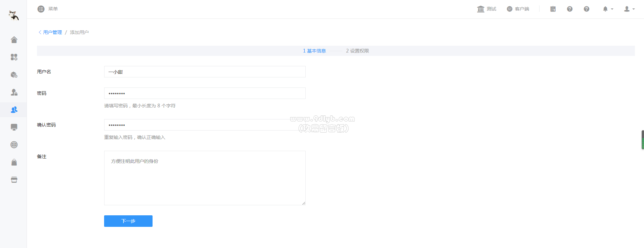
Task: Select the user lock permissions icon
Action: coord(14,92)
